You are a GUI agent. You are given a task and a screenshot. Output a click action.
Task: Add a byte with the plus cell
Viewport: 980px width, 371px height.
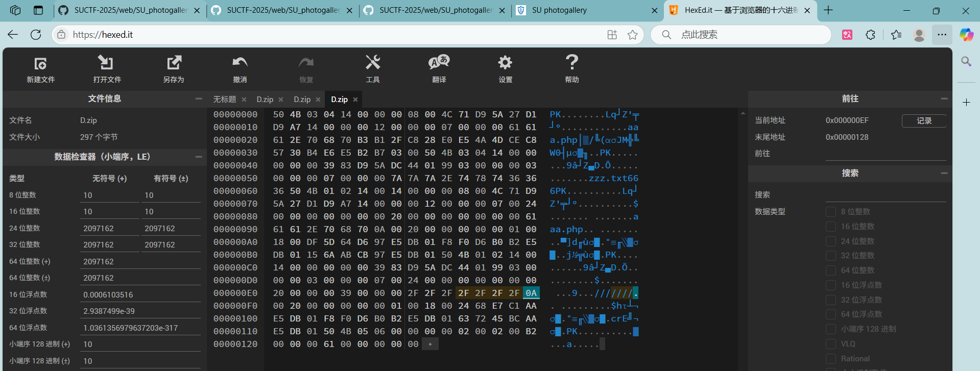point(430,344)
